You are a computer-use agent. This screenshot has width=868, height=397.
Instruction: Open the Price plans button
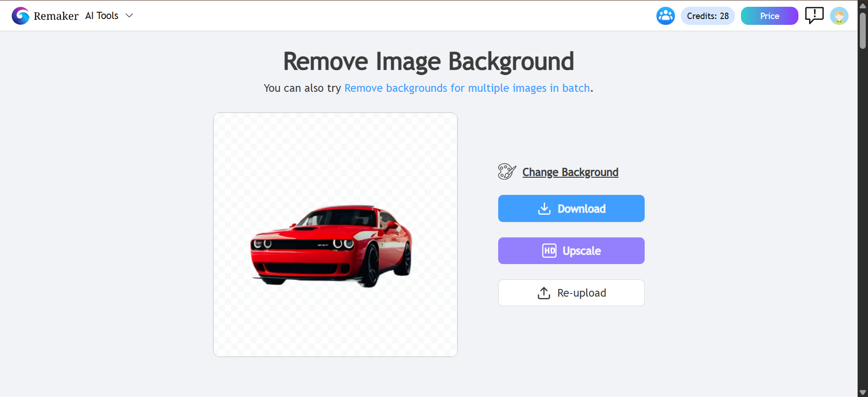(769, 16)
